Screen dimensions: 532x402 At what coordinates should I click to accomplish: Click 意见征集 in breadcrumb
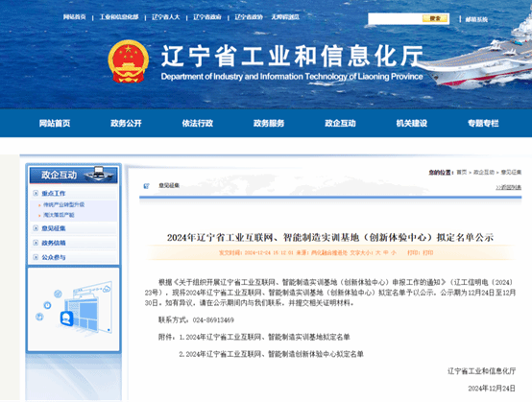coord(511,173)
